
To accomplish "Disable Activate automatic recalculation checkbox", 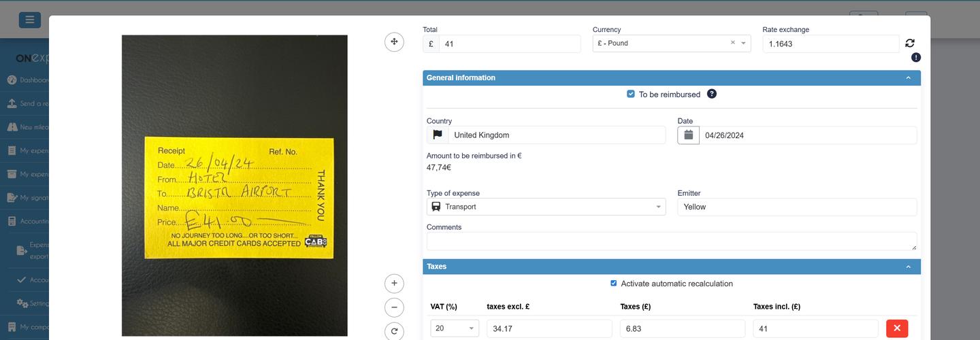I will (614, 284).
